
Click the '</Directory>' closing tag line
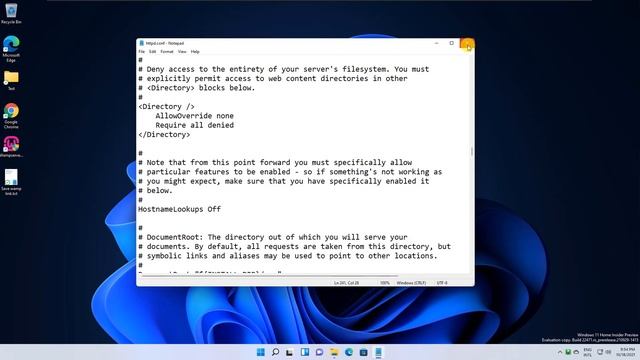[x=164, y=135]
